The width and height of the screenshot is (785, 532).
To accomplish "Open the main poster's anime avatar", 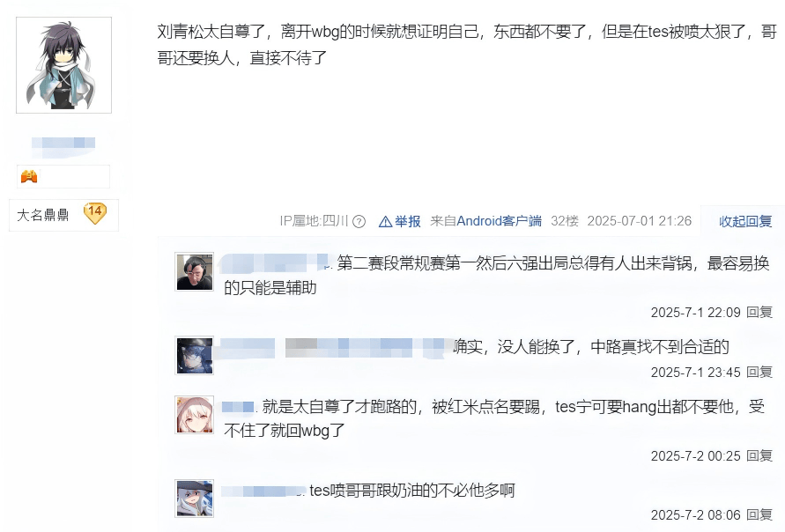I will [63, 65].
